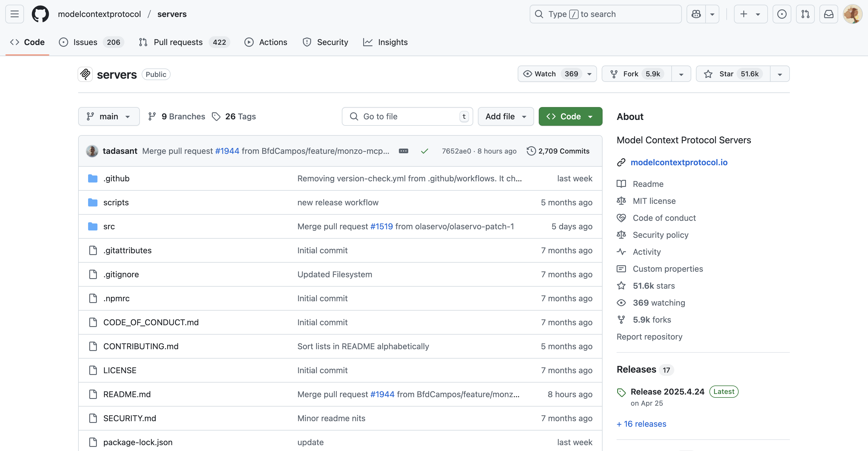This screenshot has height=451, width=868.
Task: Open the src folder
Action: tap(109, 226)
